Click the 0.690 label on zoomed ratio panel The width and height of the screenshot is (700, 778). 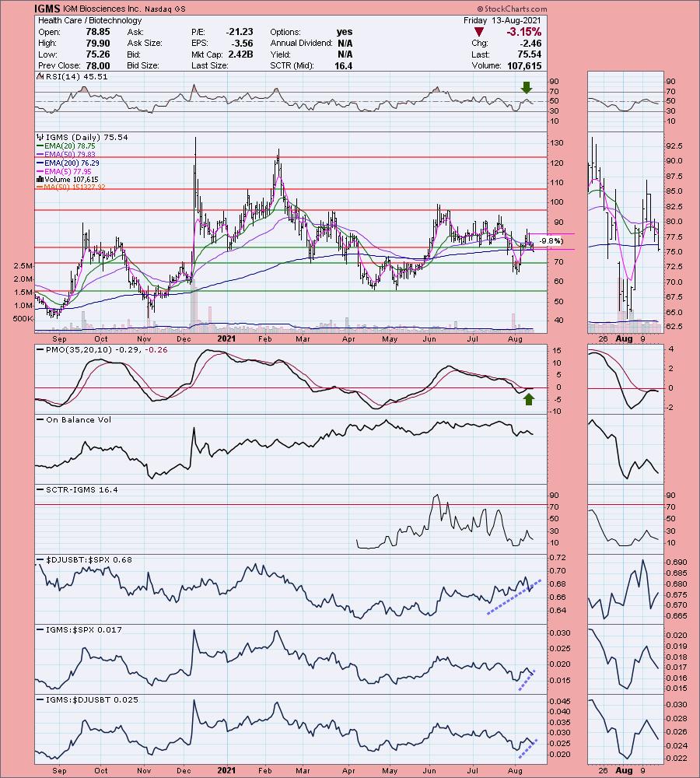click(x=677, y=562)
